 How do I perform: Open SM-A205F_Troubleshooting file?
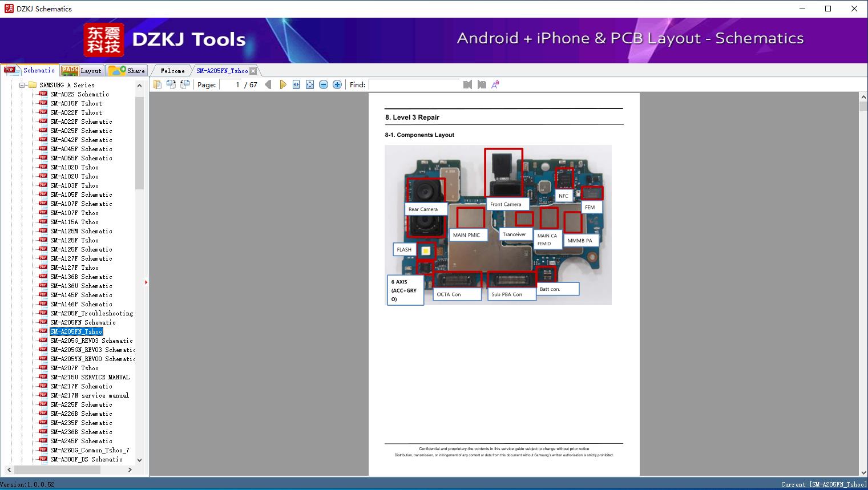91,313
